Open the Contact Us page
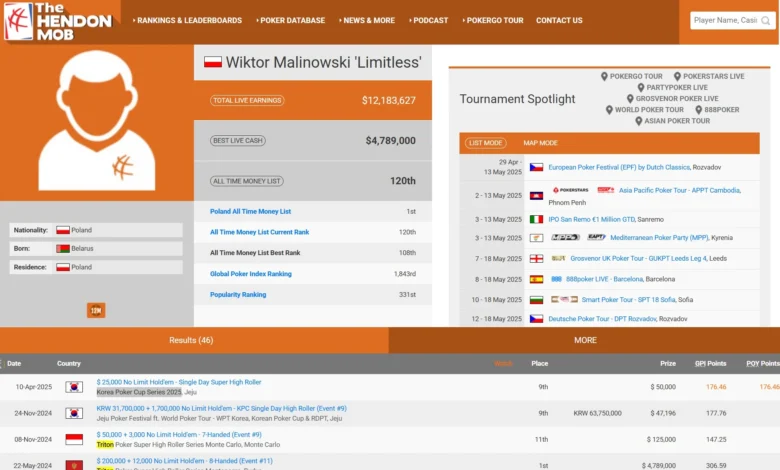780x470 pixels. coord(559,20)
